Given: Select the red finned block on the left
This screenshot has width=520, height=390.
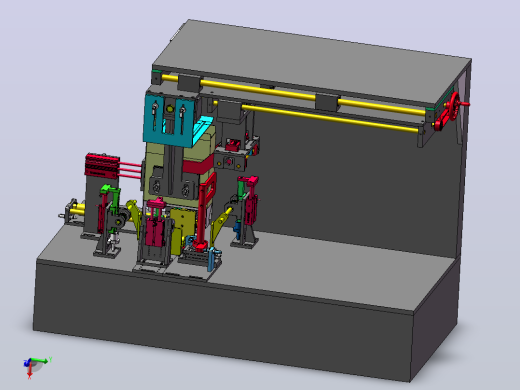Looking at the screenshot, I should (102, 165).
